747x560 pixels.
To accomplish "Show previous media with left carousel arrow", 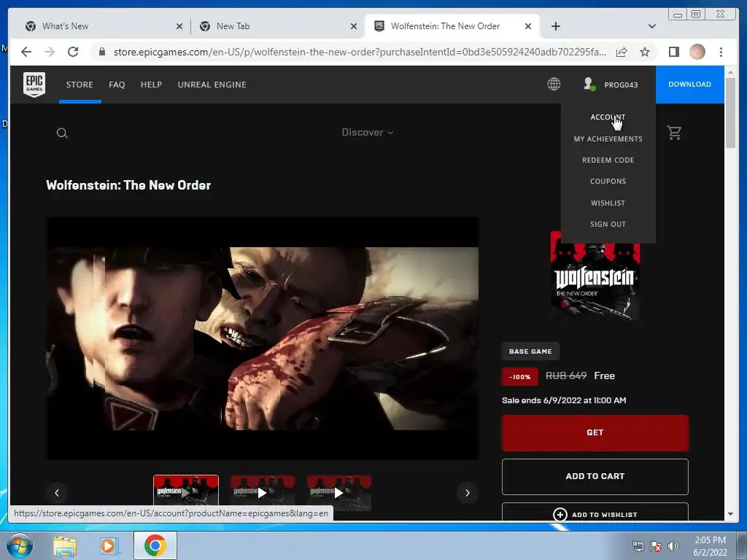I will (57, 493).
